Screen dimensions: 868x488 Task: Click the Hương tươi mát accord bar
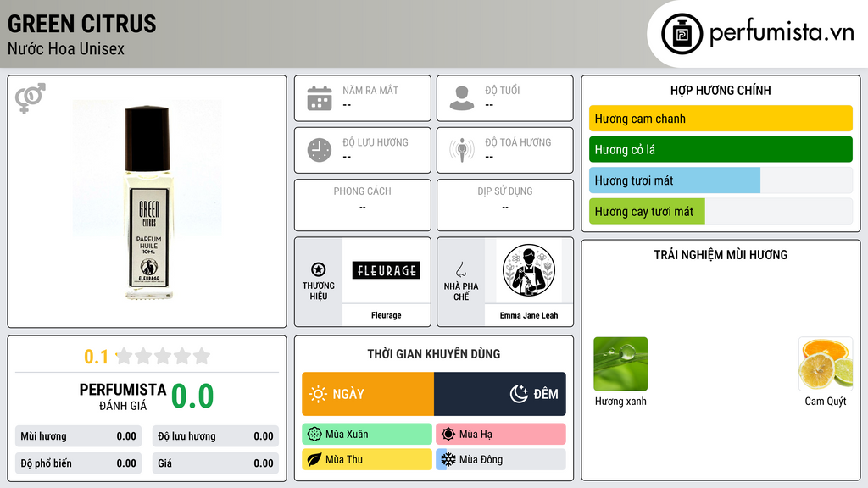click(x=721, y=180)
